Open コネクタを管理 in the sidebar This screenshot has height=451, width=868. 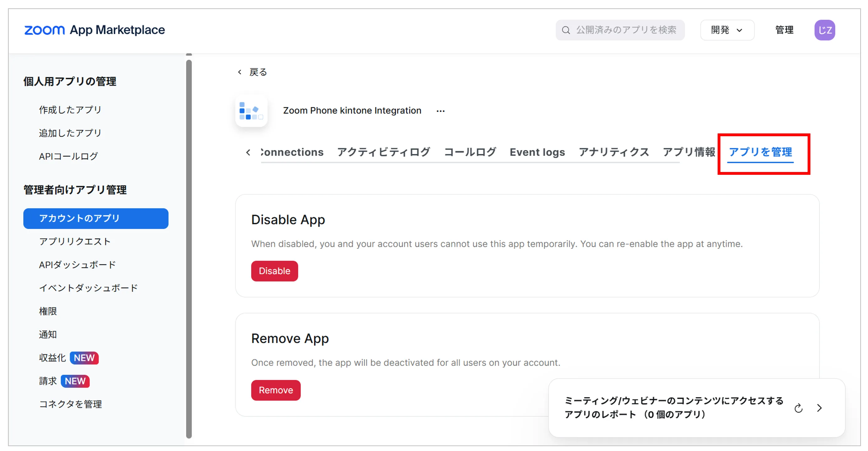point(70,404)
